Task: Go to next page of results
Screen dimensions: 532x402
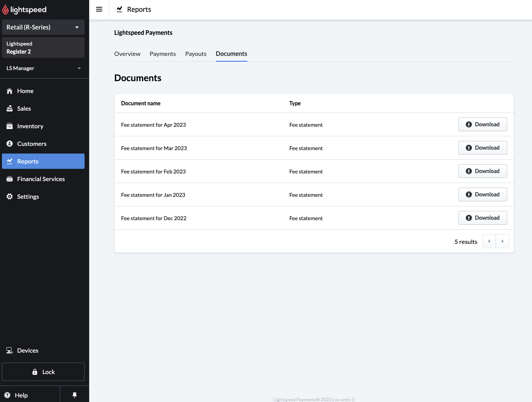Action: point(503,241)
